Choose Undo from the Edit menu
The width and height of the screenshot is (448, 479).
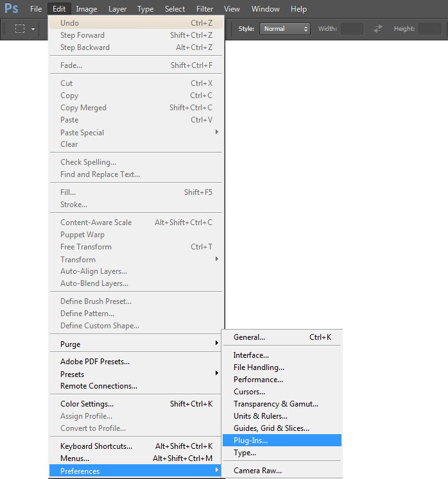point(136,23)
